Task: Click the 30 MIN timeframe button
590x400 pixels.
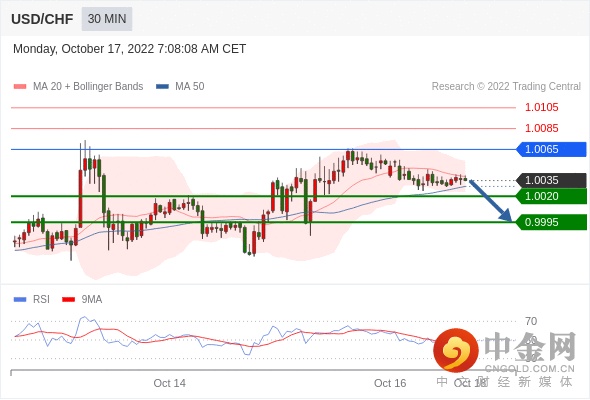Action: click(107, 19)
